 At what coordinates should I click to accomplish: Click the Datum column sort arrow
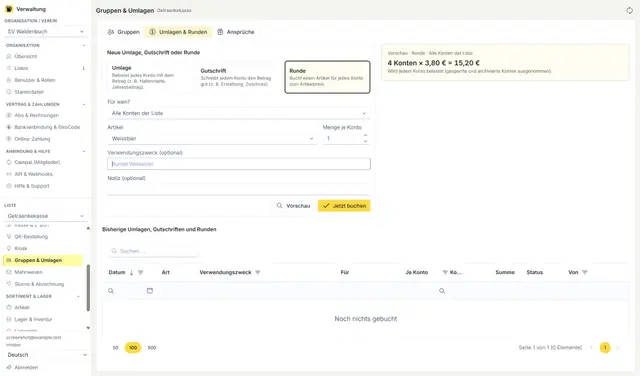pyautogui.click(x=131, y=272)
